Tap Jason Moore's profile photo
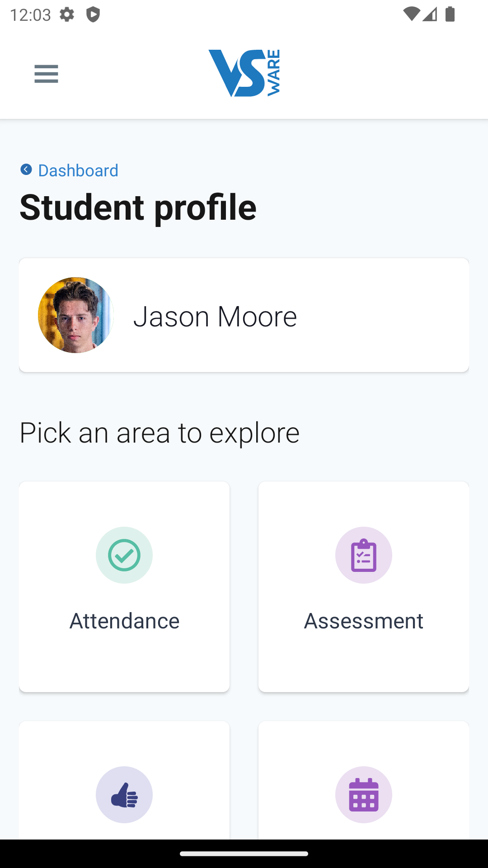The image size is (488, 868). (x=76, y=315)
